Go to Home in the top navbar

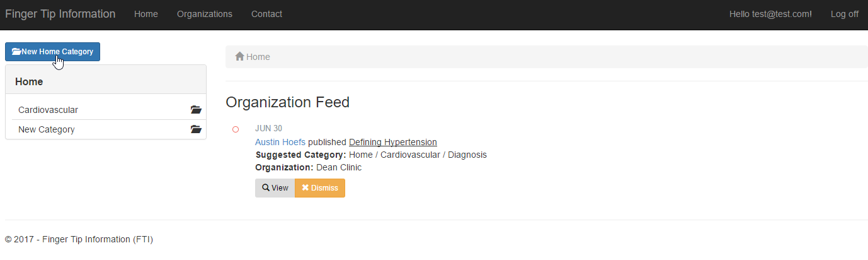[146, 14]
